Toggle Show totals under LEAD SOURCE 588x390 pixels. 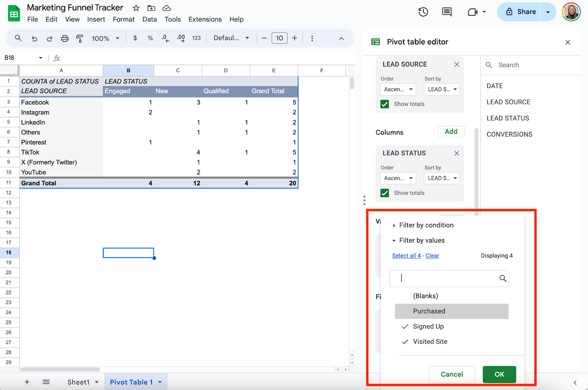[x=385, y=104]
